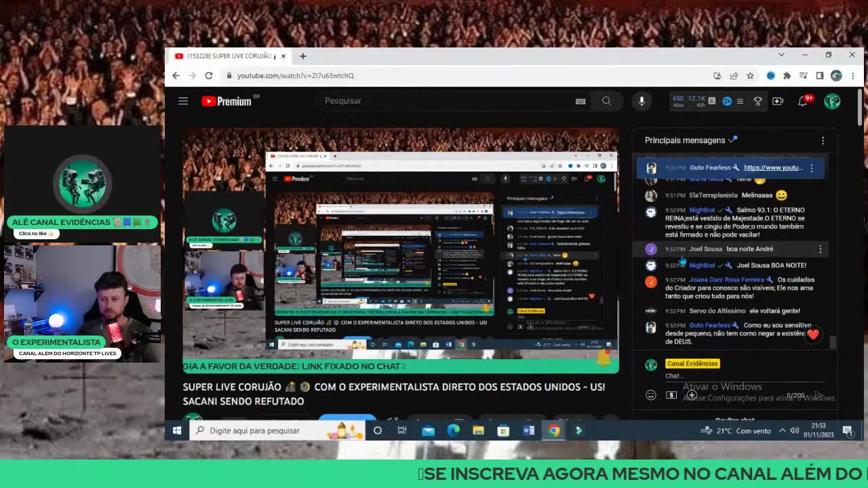Image resolution: width=868 pixels, height=488 pixels.
Task: Open Cortana circle on taskbar
Action: tap(378, 430)
